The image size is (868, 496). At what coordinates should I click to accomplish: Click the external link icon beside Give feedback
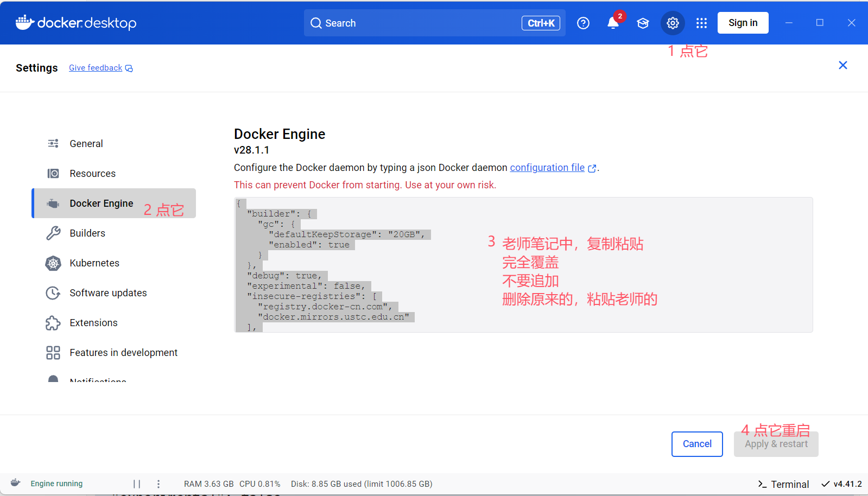[x=129, y=68]
